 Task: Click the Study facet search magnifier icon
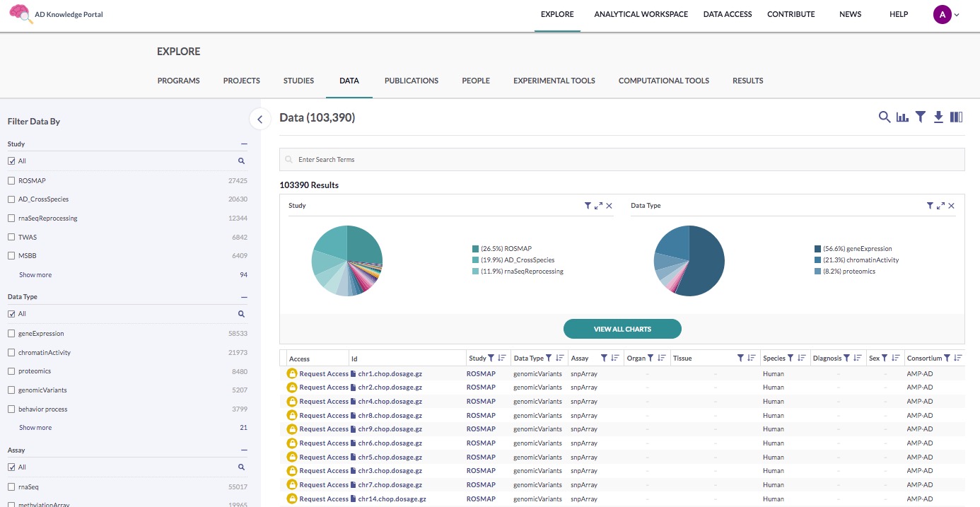pos(241,161)
